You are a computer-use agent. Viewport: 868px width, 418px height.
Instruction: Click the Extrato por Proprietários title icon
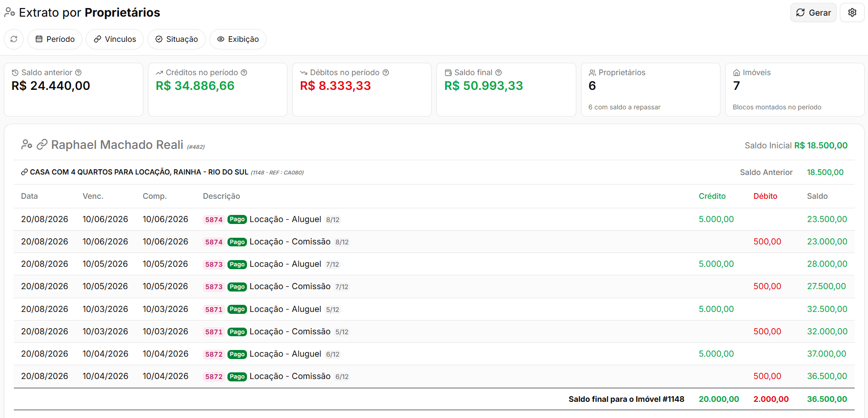(x=10, y=12)
